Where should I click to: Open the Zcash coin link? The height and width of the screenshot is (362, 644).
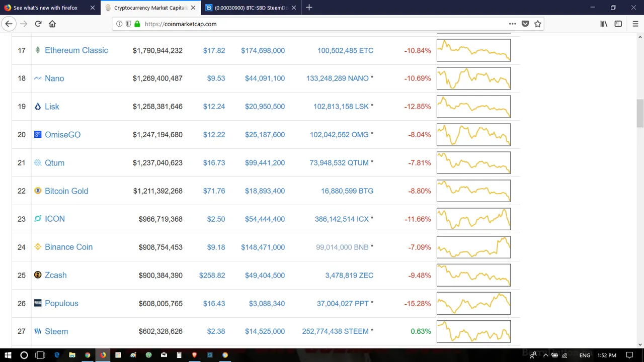(x=55, y=275)
